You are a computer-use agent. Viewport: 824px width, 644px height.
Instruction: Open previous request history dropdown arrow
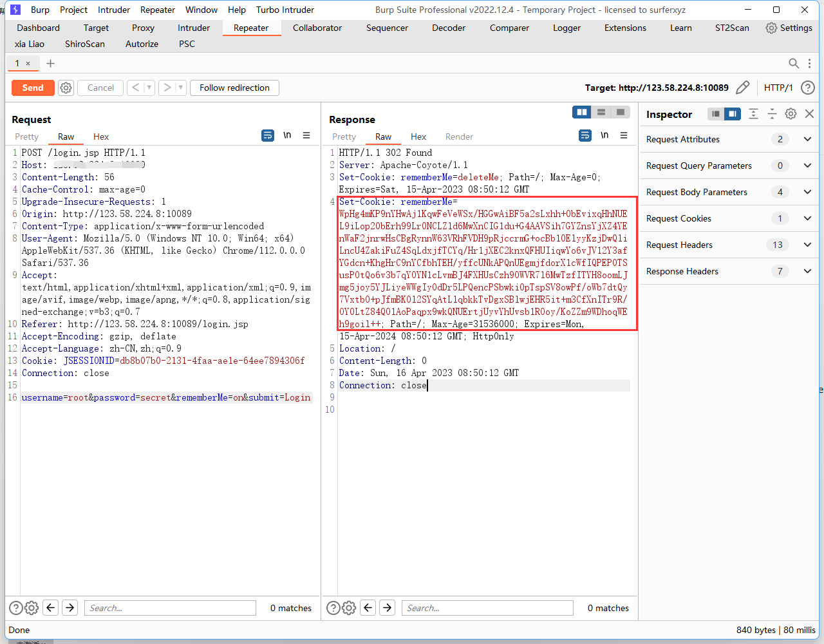(x=149, y=88)
